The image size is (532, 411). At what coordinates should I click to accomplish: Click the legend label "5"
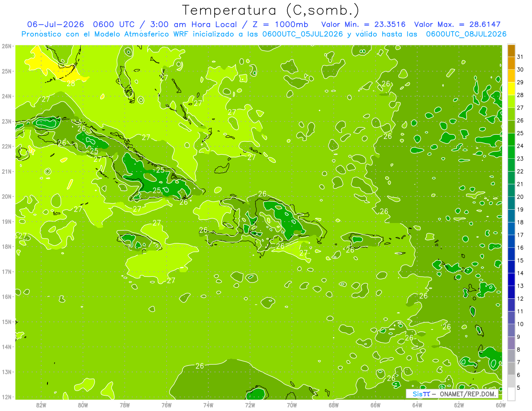tap(518, 388)
